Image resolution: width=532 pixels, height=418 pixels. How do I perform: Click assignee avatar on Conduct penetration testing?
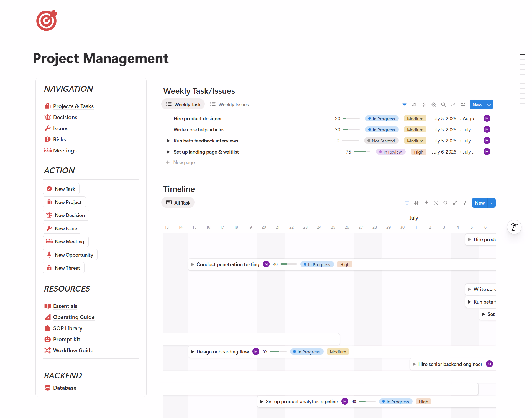[x=266, y=264]
